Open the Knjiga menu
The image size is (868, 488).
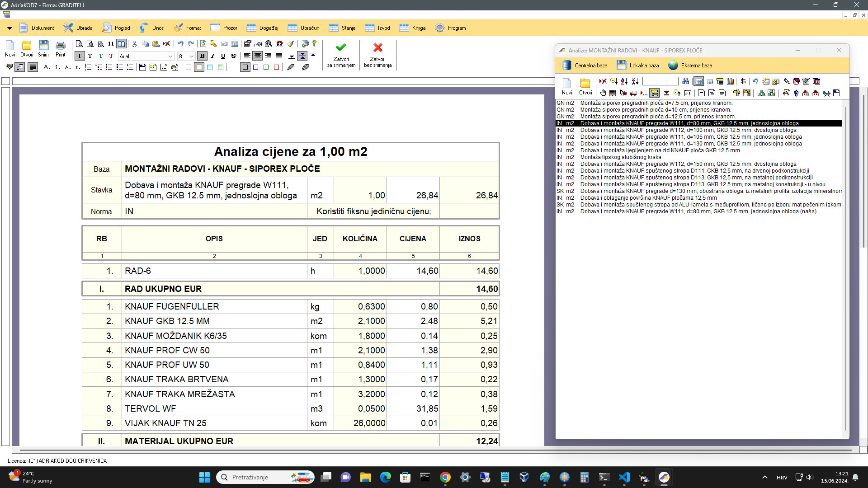413,28
